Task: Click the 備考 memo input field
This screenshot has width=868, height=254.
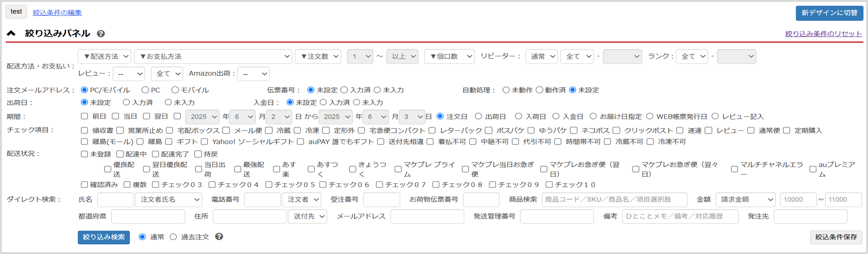Action: 680,216
